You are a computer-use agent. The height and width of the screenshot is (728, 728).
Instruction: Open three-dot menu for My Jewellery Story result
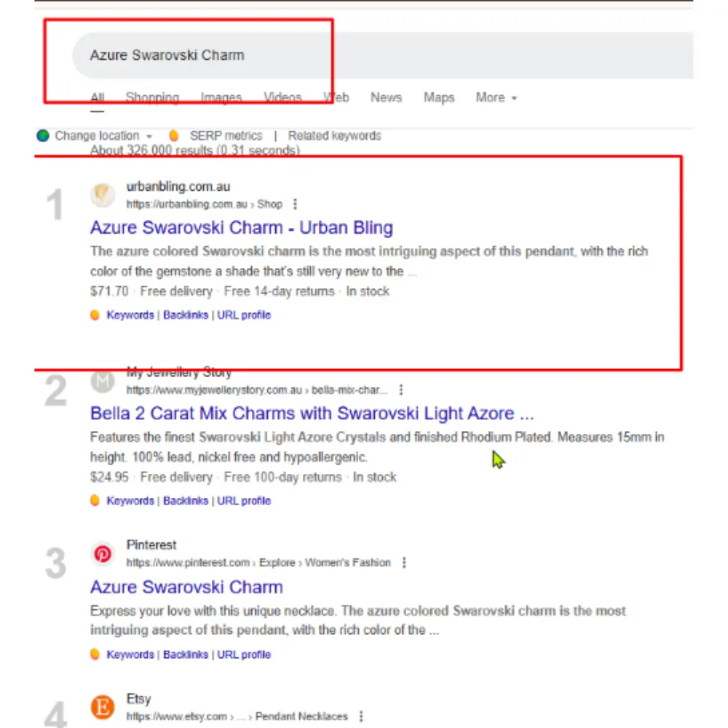401,390
